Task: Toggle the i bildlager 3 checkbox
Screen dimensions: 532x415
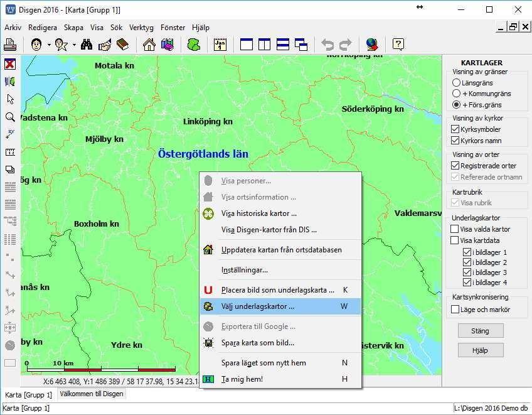Action: [x=467, y=272]
